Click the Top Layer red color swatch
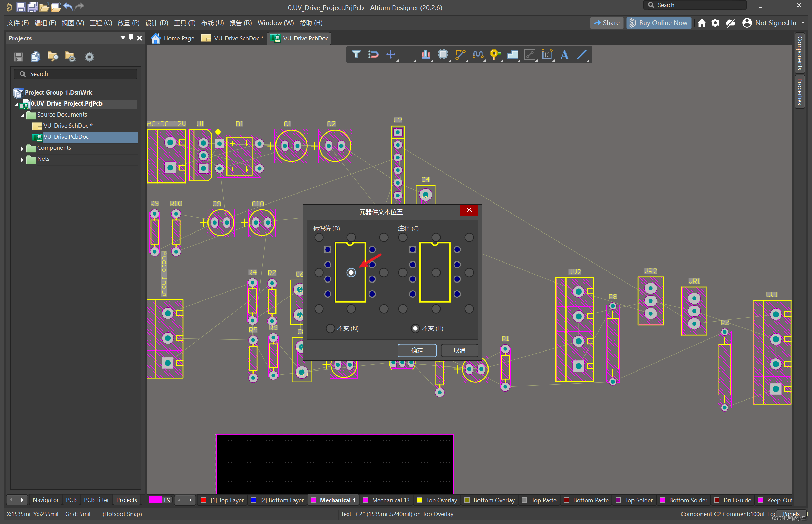 coord(204,500)
